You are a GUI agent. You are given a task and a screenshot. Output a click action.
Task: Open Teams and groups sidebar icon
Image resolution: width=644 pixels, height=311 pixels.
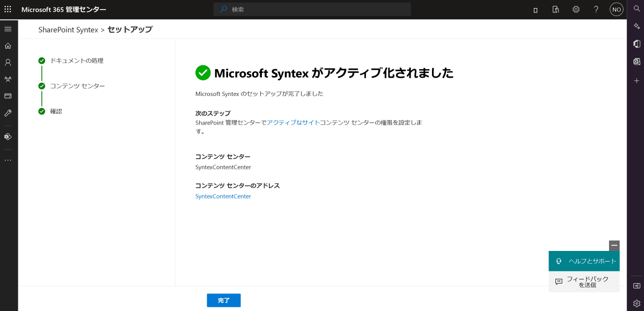[x=8, y=79]
